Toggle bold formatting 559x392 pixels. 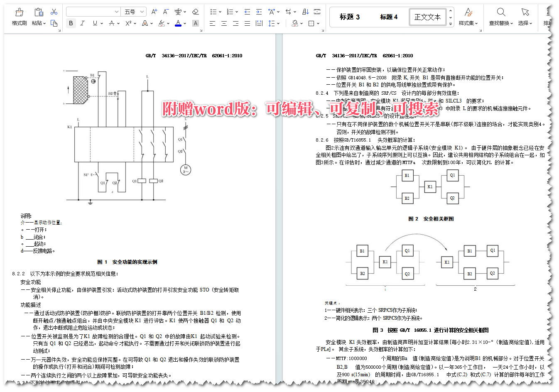pos(71,23)
